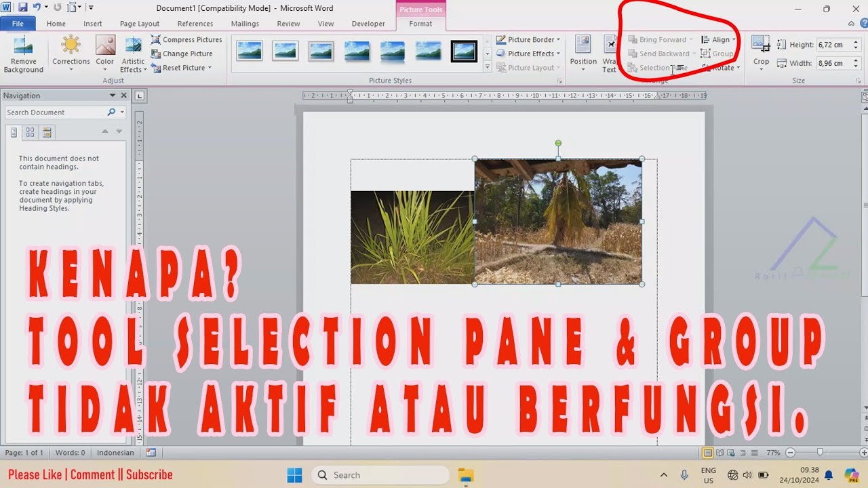Minimize the ribbon with the caret
The height and width of the screenshot is (488, 868).
coord(851,24)
